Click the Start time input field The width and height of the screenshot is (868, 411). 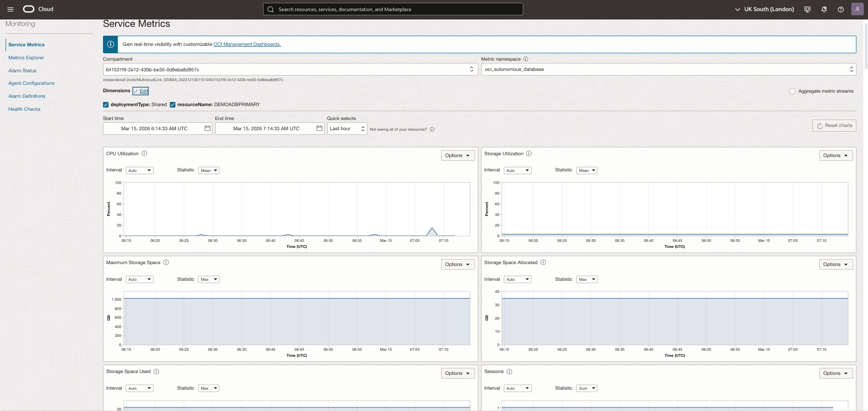[158, 128]
